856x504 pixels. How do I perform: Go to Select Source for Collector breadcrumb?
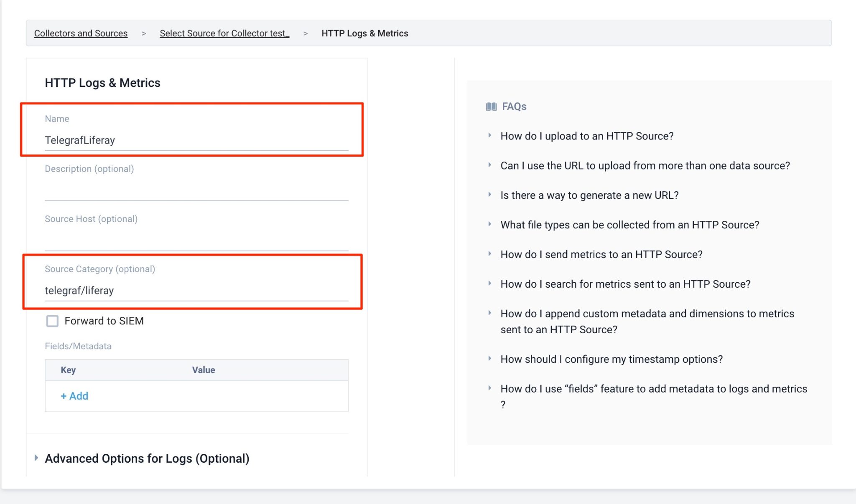[224, 33]
